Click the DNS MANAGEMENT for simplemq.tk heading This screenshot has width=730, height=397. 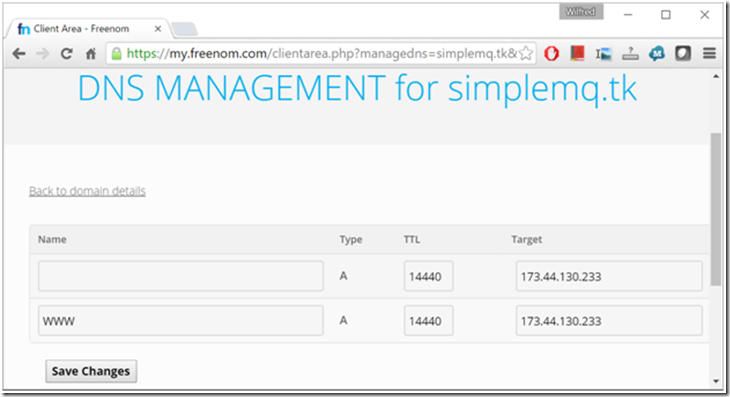click(x=357, y=88)
